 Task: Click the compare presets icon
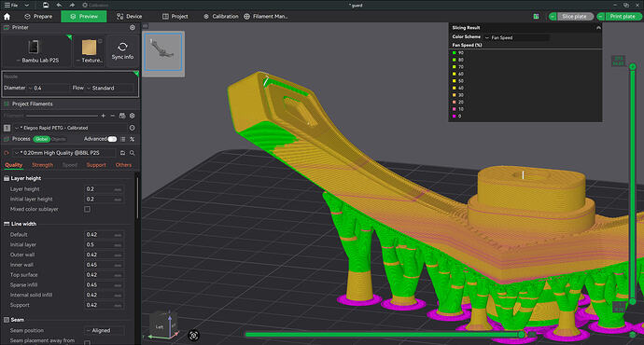click(x=133, y=139)
